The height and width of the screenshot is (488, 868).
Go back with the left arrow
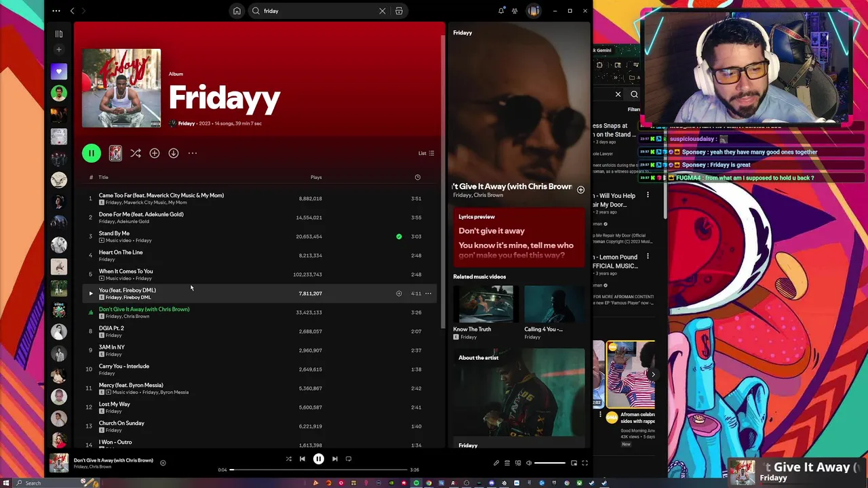[x=73, y=11]
